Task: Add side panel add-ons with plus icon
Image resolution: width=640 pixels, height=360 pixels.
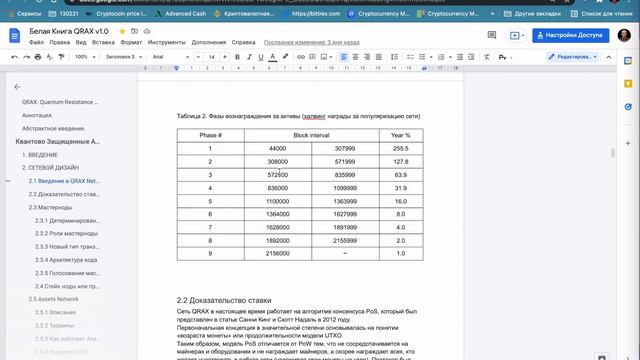Action: point(628,143)
